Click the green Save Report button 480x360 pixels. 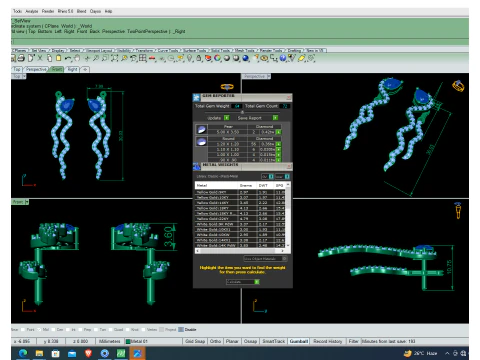click(275, 118)
